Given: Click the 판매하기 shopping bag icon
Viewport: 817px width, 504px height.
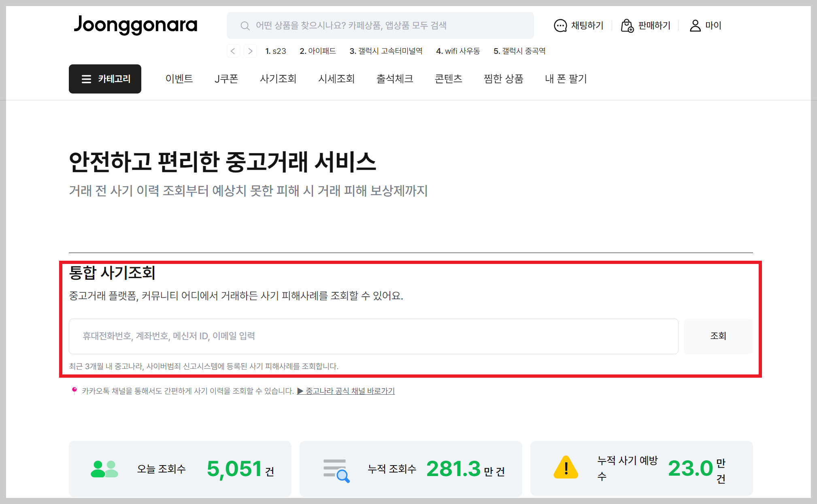Looking at the screenshot, I should (x=627, y=25).
